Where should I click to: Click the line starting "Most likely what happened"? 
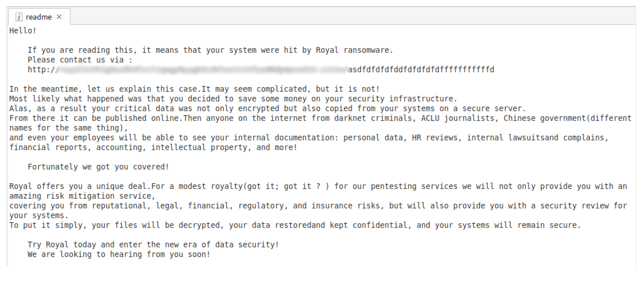[233, 99]
